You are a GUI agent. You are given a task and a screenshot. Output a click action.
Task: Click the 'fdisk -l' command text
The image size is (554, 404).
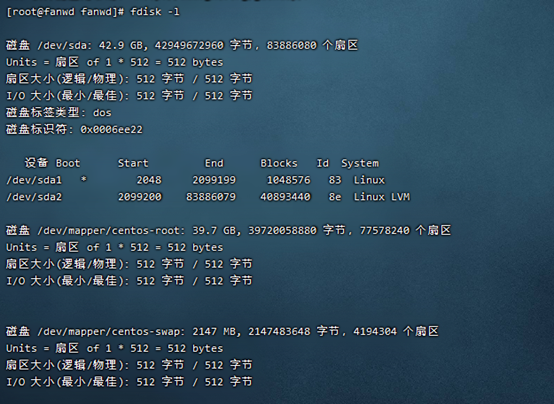click(155, 12)
